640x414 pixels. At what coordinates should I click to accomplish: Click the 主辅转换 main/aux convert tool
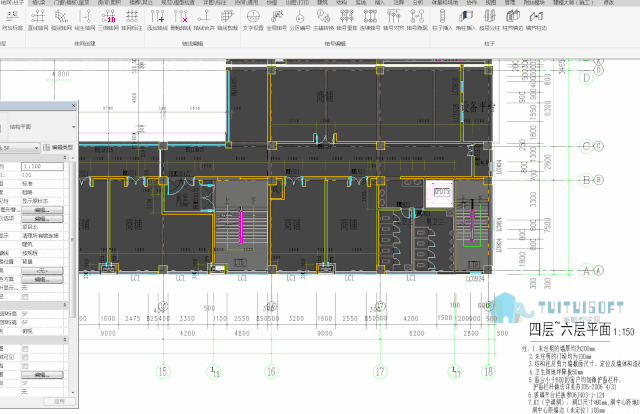[x=323, y=20]
